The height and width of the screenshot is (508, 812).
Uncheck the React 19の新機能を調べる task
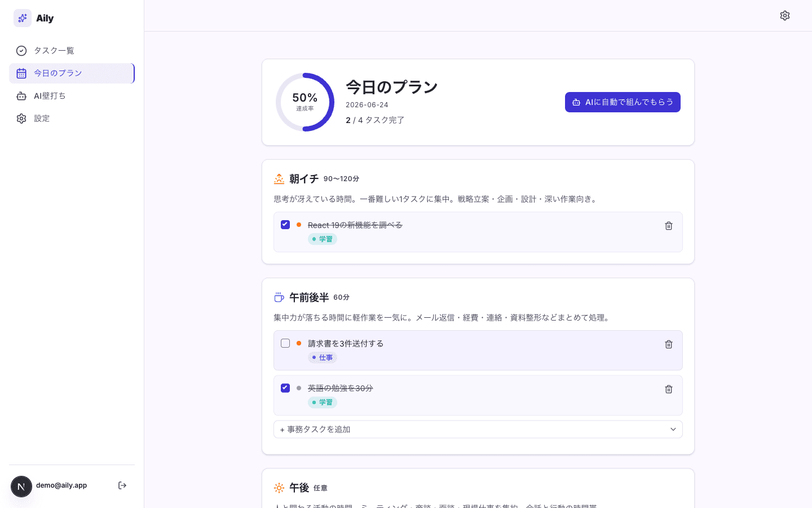[285, 225]
